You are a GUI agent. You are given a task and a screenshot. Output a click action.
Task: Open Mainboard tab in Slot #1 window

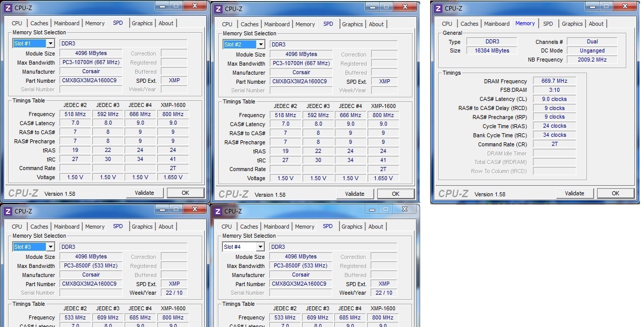pyautogui.click(x=67, y=23)
